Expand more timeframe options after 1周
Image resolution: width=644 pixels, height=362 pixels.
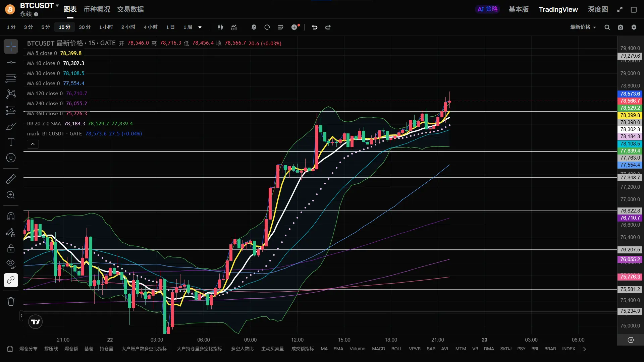pyautogui.click(x=200, y=27)
